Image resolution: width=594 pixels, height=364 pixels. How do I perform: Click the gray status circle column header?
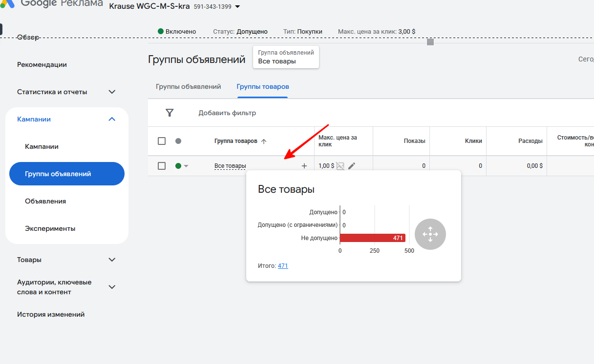tap(178, 141)
